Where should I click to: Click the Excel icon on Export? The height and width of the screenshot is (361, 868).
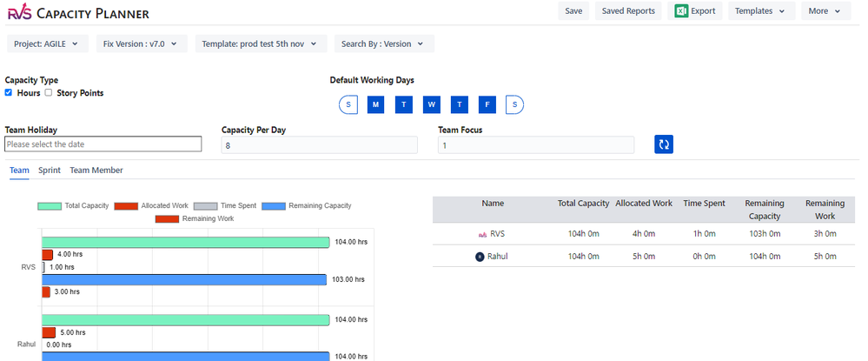pos(682,11)
